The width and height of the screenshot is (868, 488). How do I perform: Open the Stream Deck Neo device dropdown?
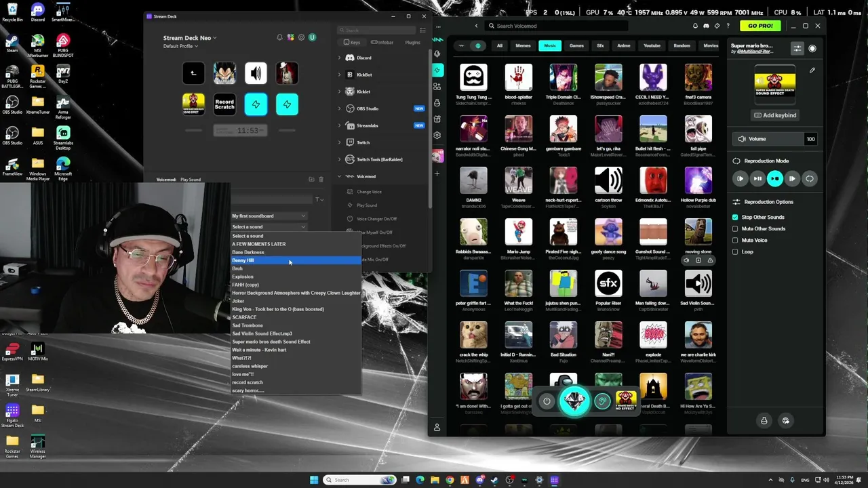click(190, 38)
